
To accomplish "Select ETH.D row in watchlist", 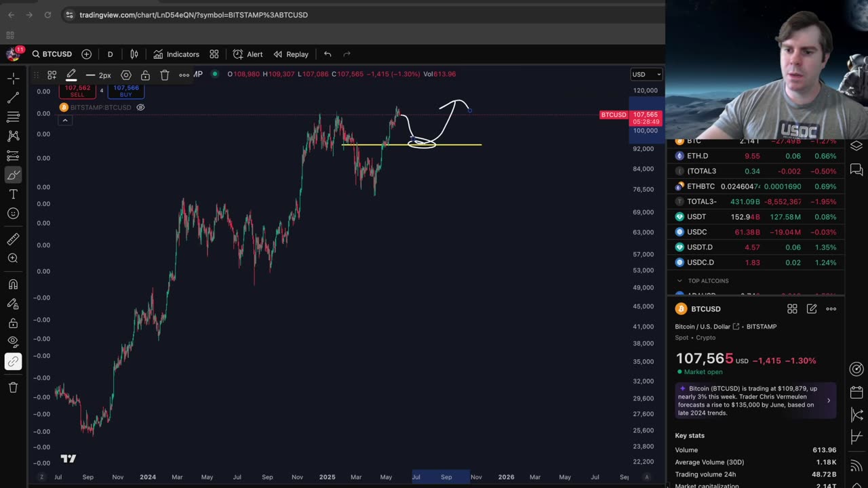I will coord(755,156).
